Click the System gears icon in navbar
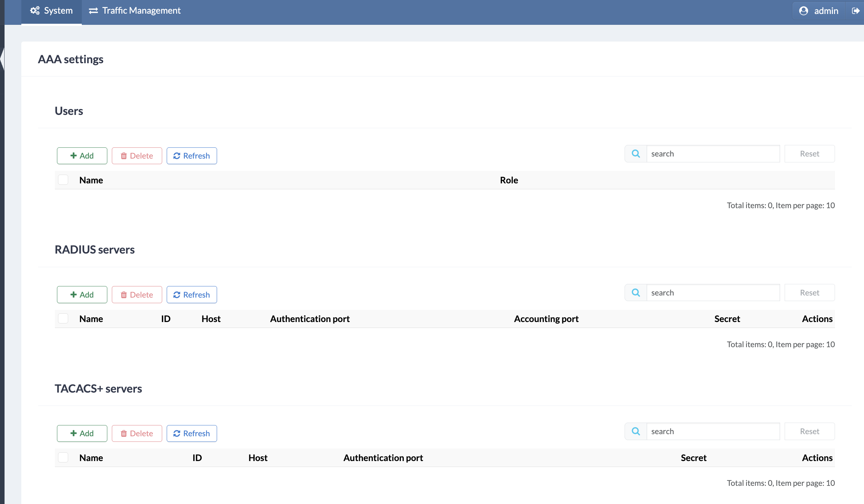The image size is (864, 504). 35,11
